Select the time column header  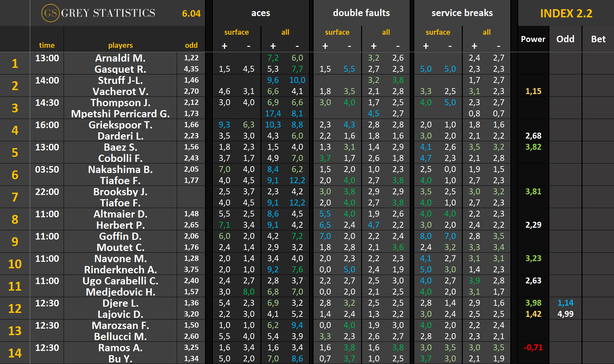pyautogui.click(x=47, y=45)
